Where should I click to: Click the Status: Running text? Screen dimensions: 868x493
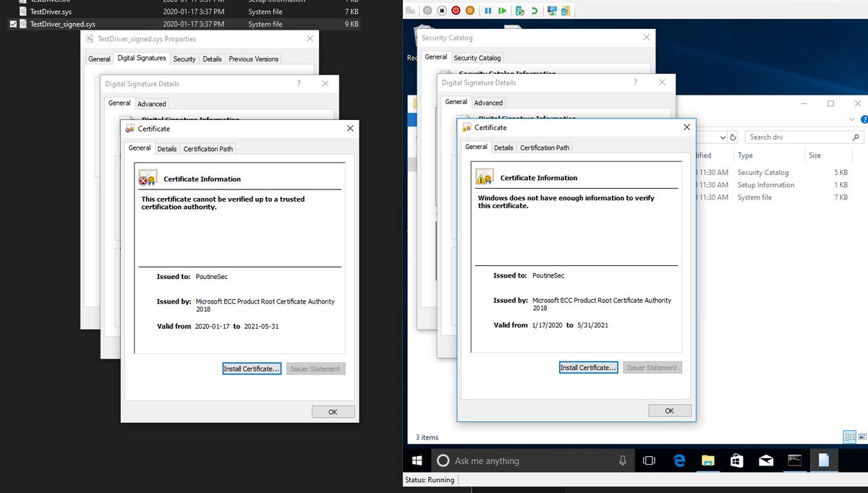point(430,480)
